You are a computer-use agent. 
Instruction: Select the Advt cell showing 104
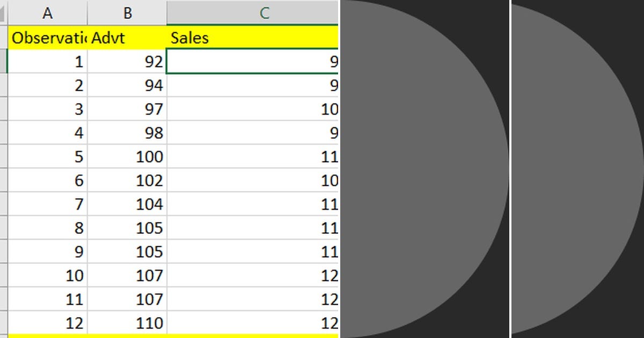pyautogui.click(x=127, y=204)
